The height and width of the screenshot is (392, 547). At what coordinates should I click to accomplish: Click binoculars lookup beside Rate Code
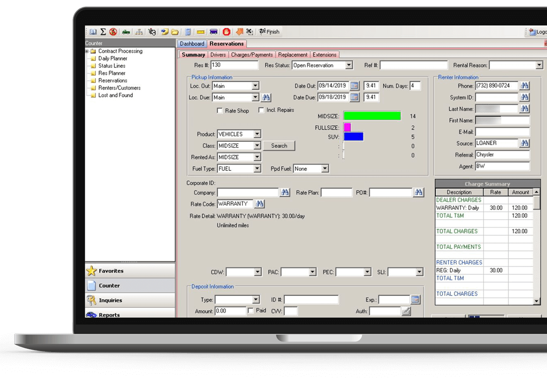pyautogui.click(x=259, y=204)
